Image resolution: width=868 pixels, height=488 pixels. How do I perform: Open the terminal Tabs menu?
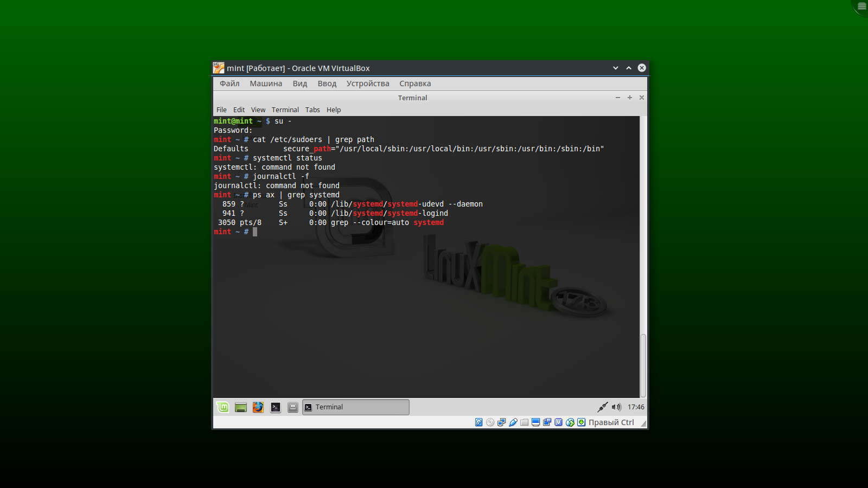[x=312, y=110]
